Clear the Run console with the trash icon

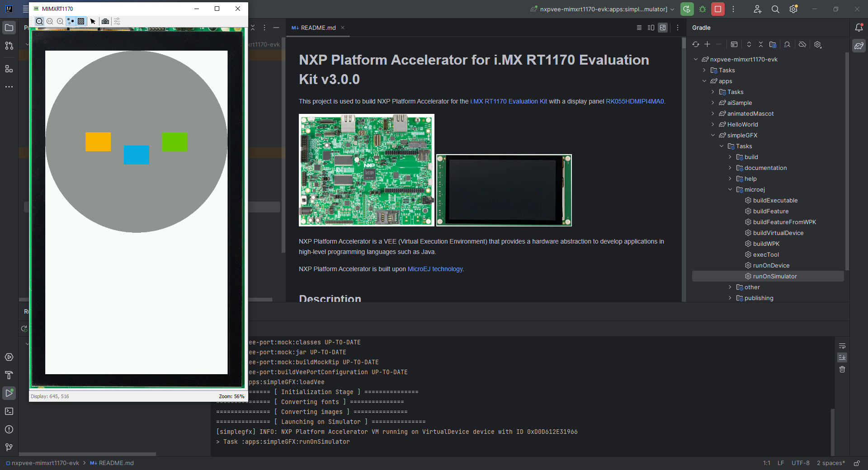[x=842, y=370]
